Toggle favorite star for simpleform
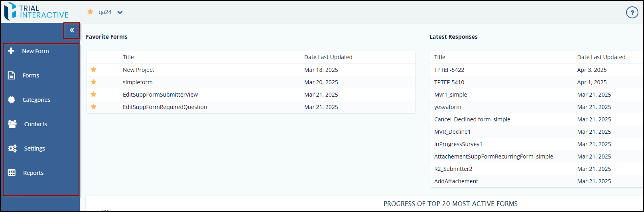The width and height of the screenshot is (644, 212). [93, 82]
